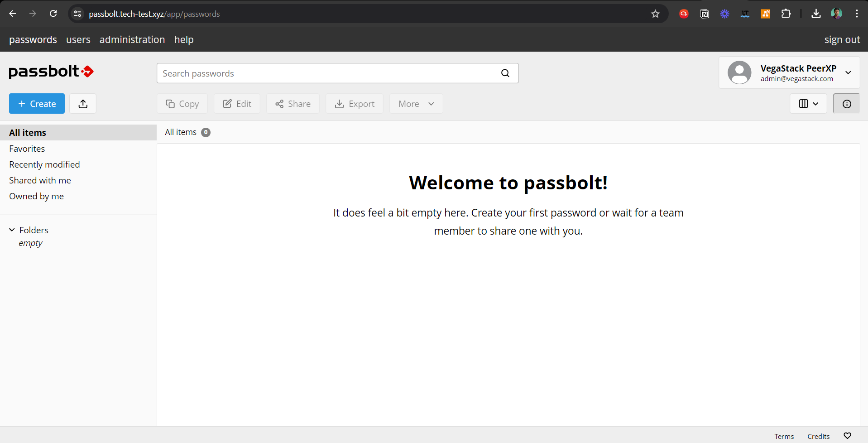This screenshot has width=868, height=443.
Task: Click the import upload icon button
Action: click(x=83, y=104)
